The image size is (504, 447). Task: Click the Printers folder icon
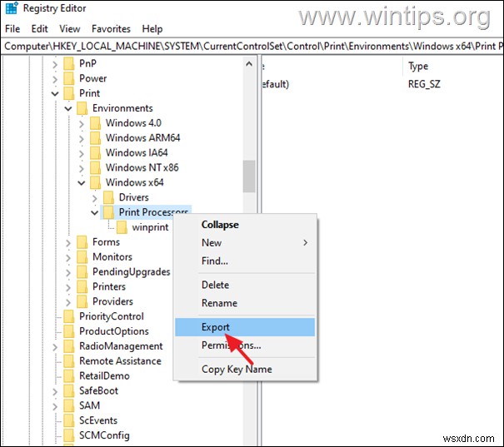tap(82, 286)
